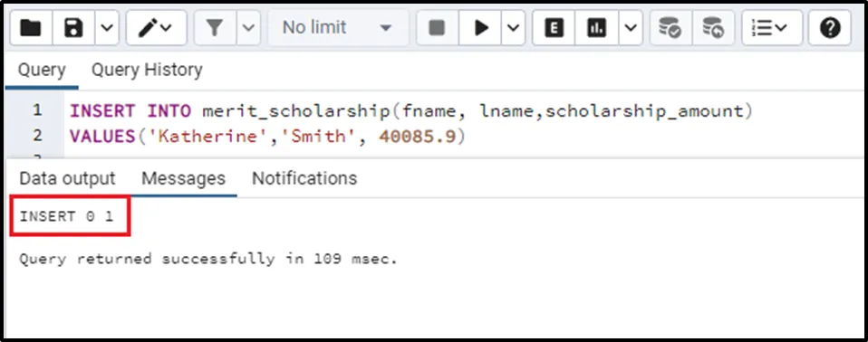Expand explain options dropdown arrow

pos(631,28)
